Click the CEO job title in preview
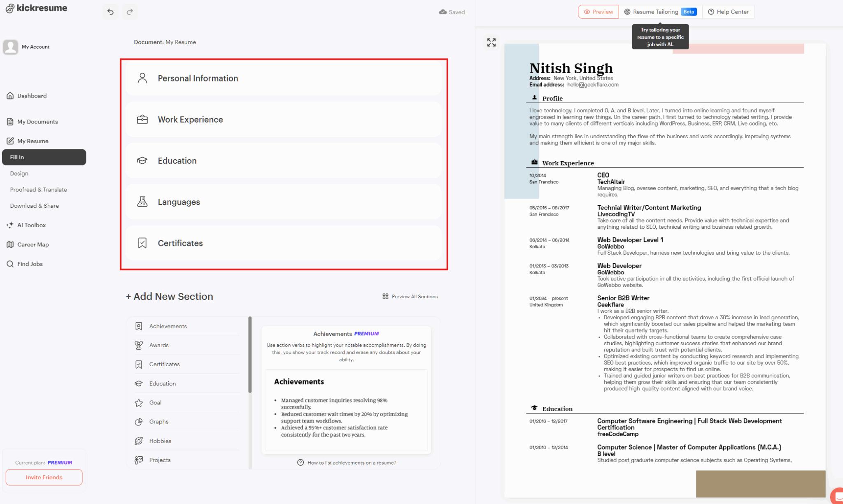Screen dimensions: 843x504 603,175
